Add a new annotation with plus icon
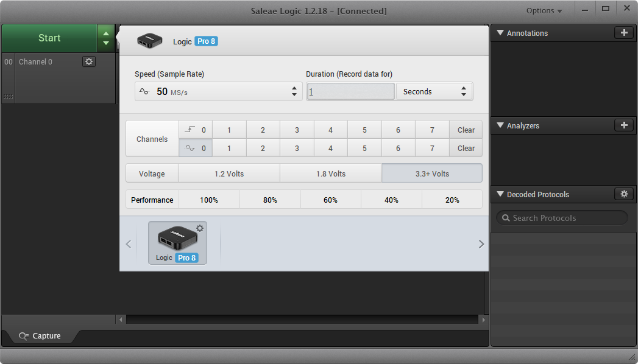The image size is (638, 364). click(623, 33)
